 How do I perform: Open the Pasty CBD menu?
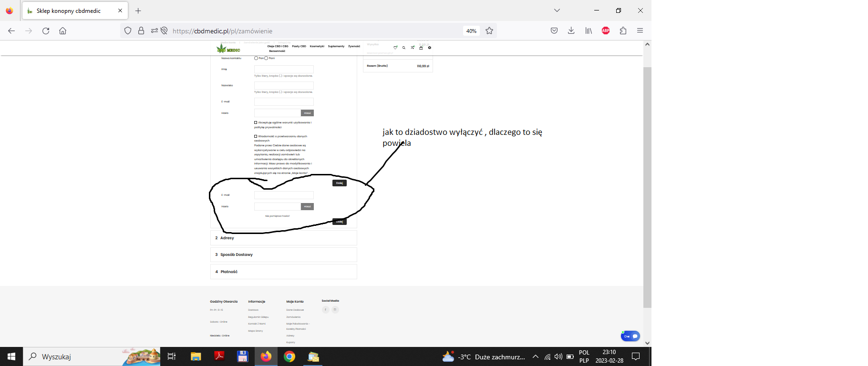[x=299, y=46]
